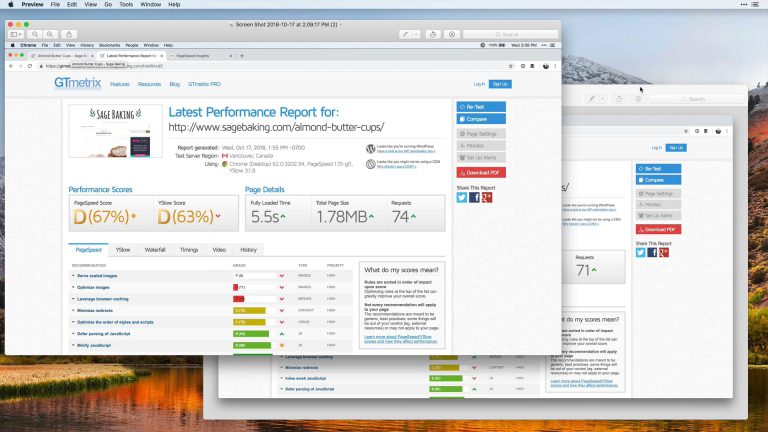
Task: Expand Optimize the order of styles and scripts
Action: pyautogui.click(x=115, y=322)
